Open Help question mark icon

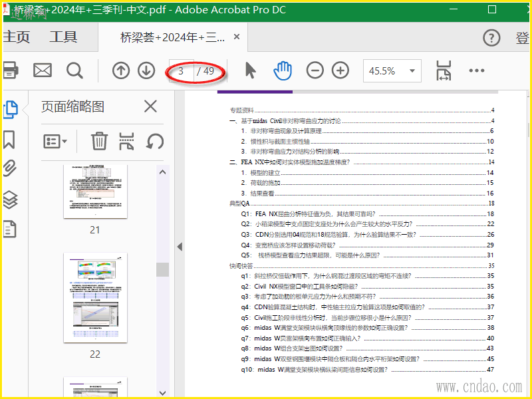[491, 38]
